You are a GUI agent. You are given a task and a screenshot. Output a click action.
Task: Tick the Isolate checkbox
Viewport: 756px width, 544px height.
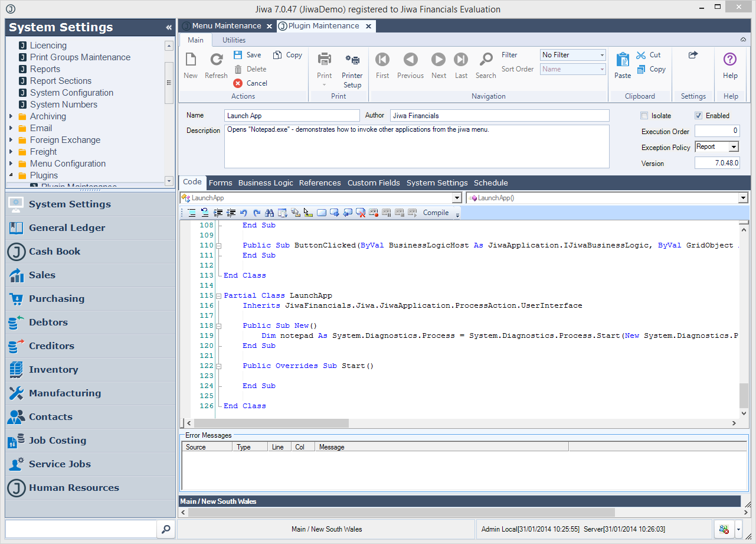click(644, 116)
